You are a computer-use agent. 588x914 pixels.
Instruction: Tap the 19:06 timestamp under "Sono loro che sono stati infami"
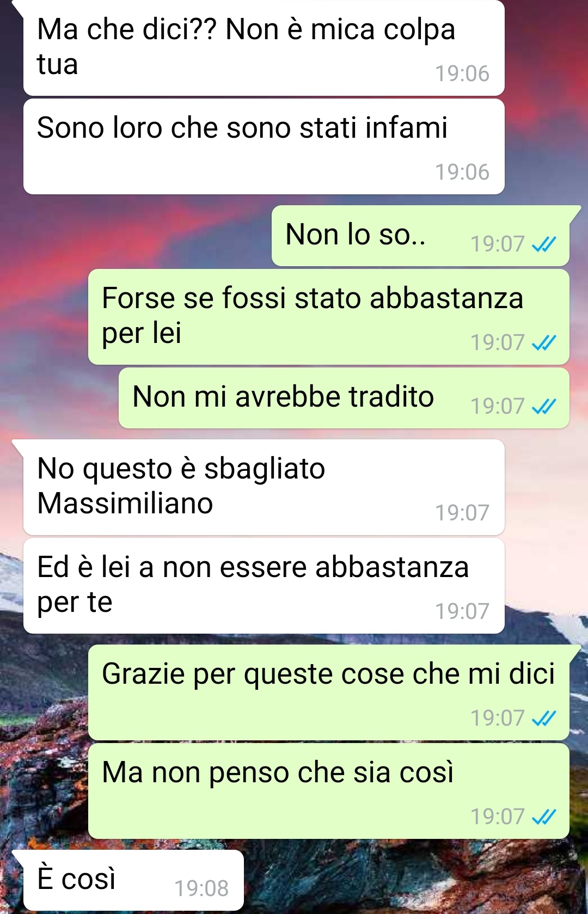(x=462, y=173)
